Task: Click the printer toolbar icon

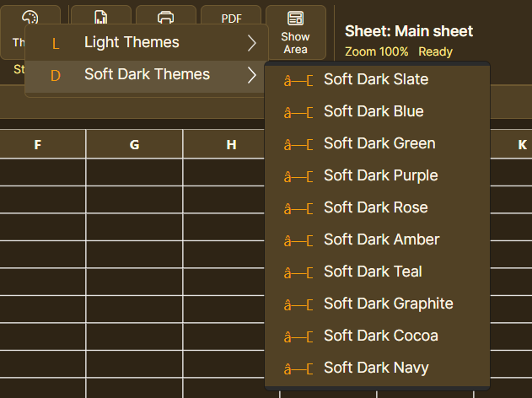Action: (x=165, y=16)
